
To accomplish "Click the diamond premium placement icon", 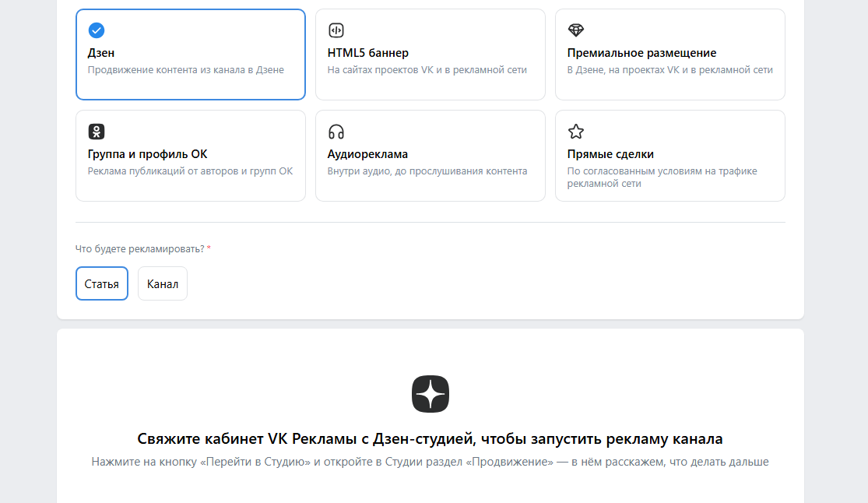I will pyautogui.click(x=576, y=30).
